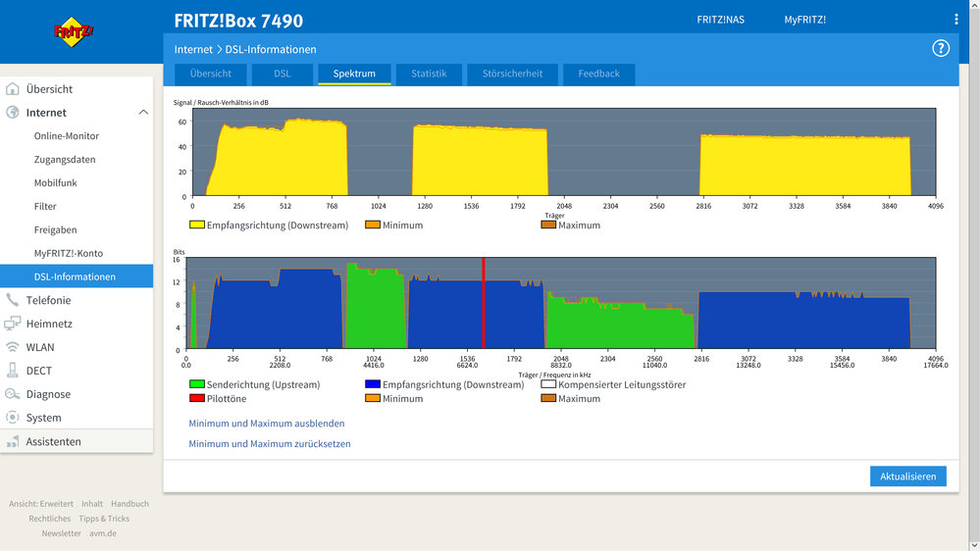Open the help question mark icon
980x551 pixels.
pos(940,48)
